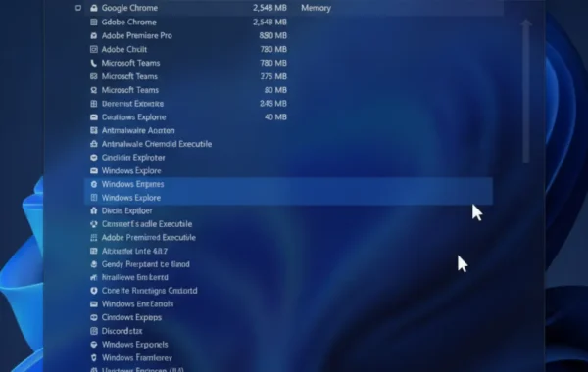The height and width of the screenshot is (372, 588).
Task: Select the Discordstzt name text
Action: pos(122,331)
